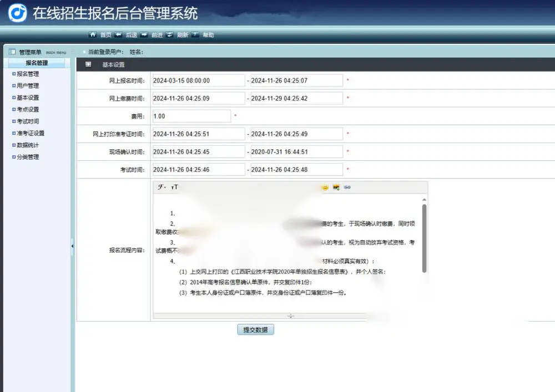Image resolution: width=555 pixels, height=392 pixels.
Task: Click the 当前登录用户 label
Action: 105,52
